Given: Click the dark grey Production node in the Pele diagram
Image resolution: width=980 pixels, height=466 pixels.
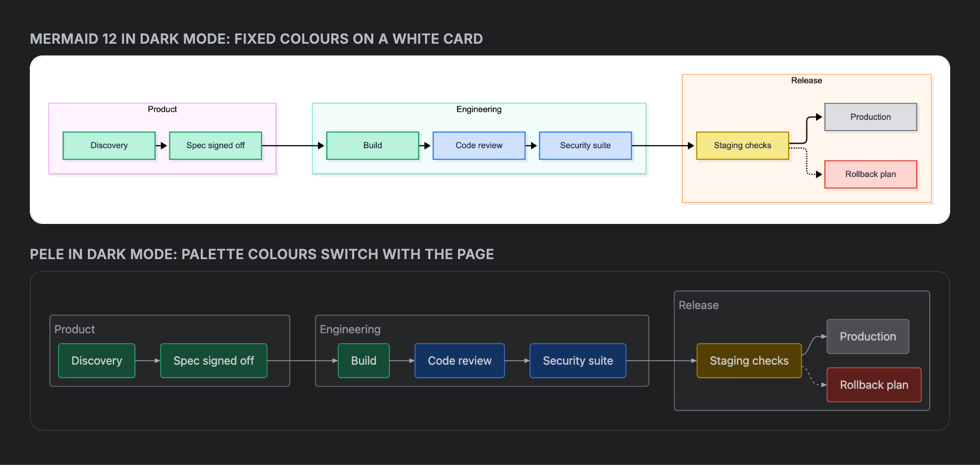Looking at the screenshot, I should tap(868, 336).
